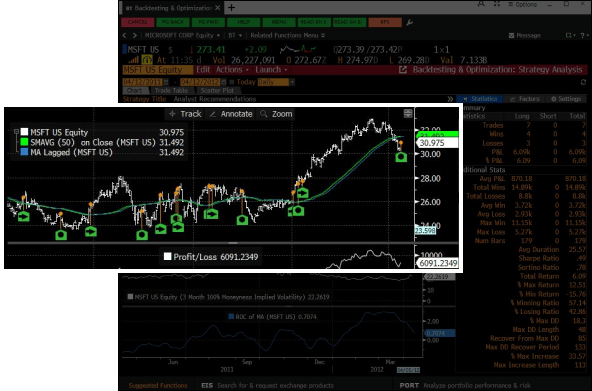
Task: Click the green SMAVG (50) legend swatch
Action: point(24,142)
